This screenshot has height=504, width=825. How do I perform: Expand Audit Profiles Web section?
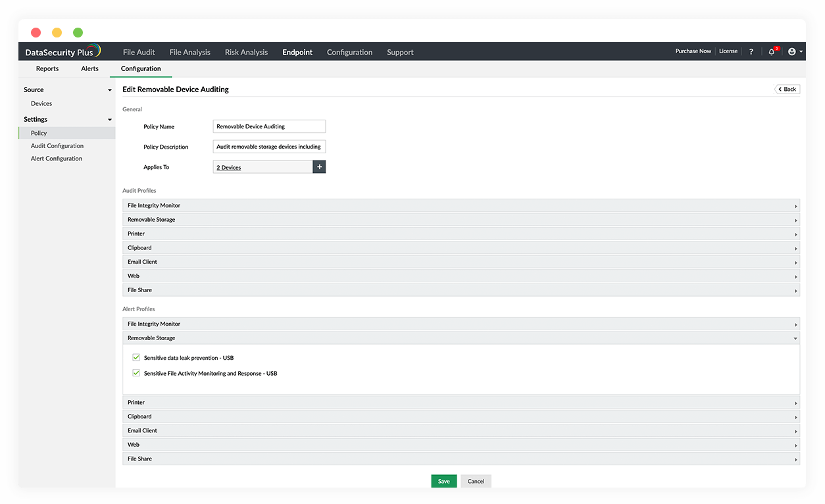pyautogui.click(x=461, y=276)
